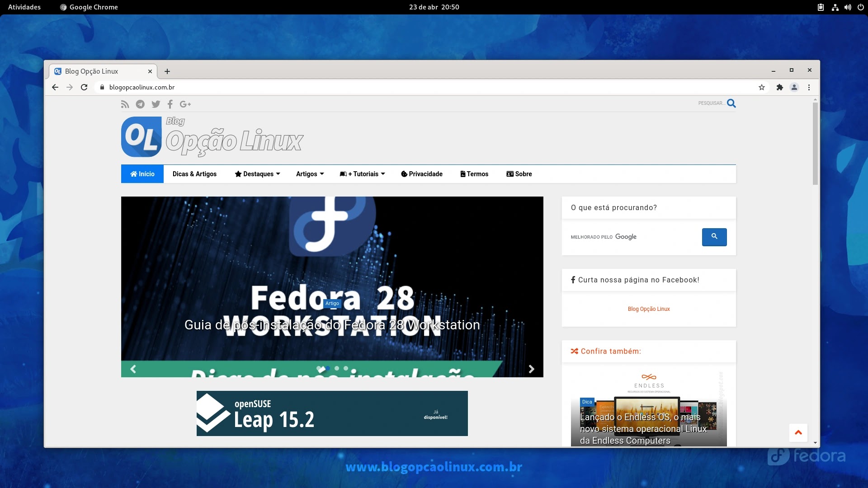Go to next slide with right arrow
Viewport: 868px width, 488px height.
[x=532, y=369]
